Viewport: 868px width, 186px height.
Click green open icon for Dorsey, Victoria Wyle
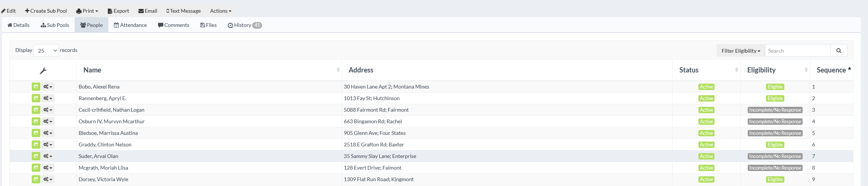coord(36,179)
